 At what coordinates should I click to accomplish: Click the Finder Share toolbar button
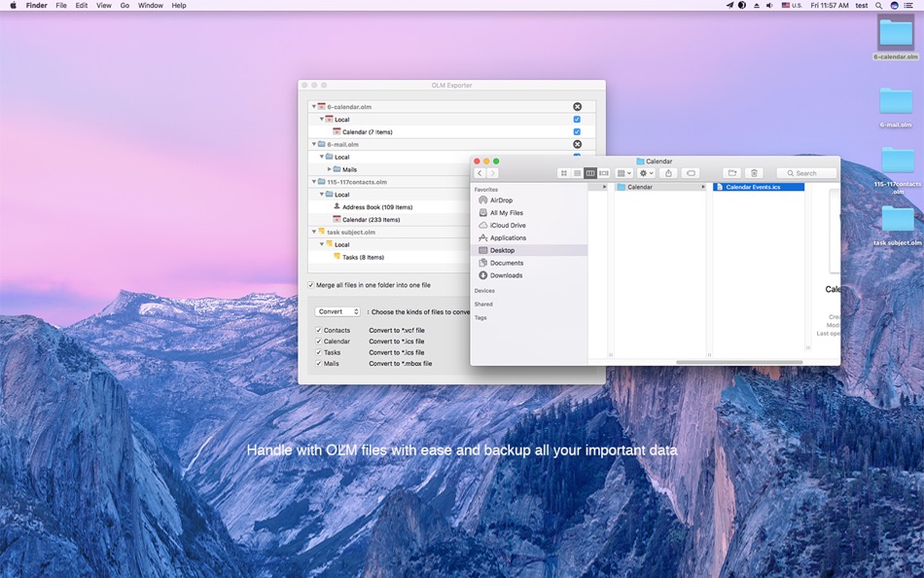click(668, 173)
